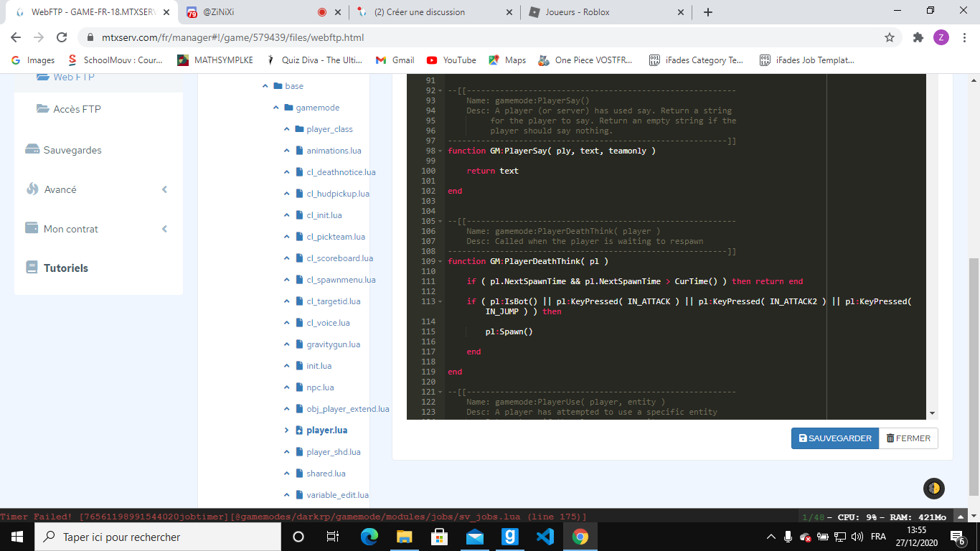980x551 pixels.
Task: Fold the PlayerSay function at line 98
Action: click(x=439, y=151)
